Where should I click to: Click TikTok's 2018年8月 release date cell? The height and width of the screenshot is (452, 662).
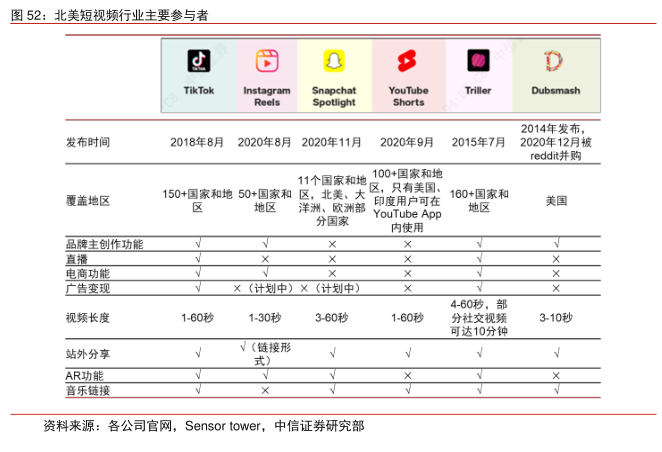click(x=197, y=142)
